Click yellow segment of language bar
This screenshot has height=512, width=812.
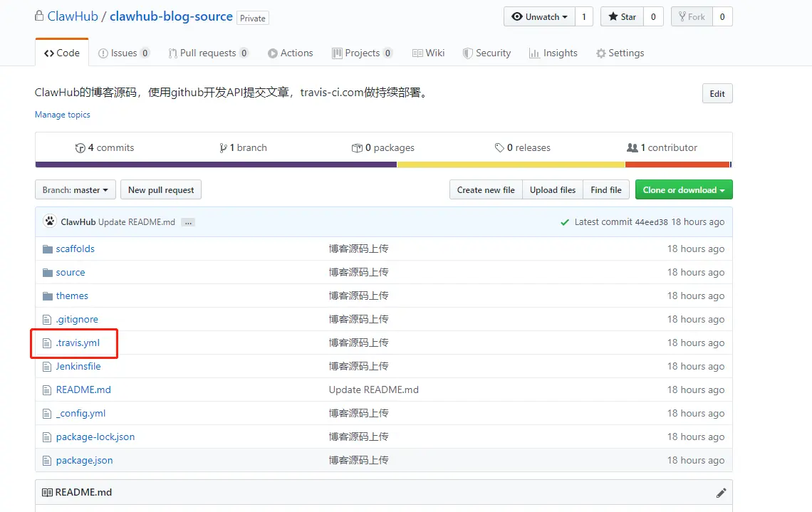(511, 164)
